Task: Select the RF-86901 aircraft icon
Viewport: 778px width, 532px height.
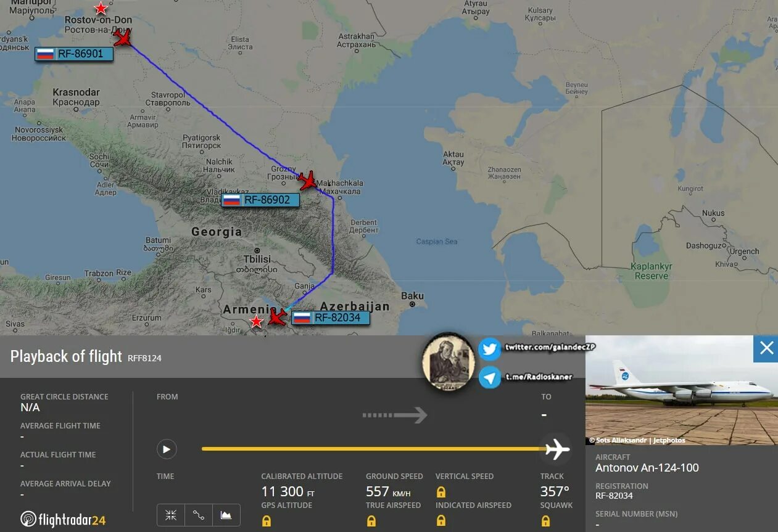Action: 123,38
